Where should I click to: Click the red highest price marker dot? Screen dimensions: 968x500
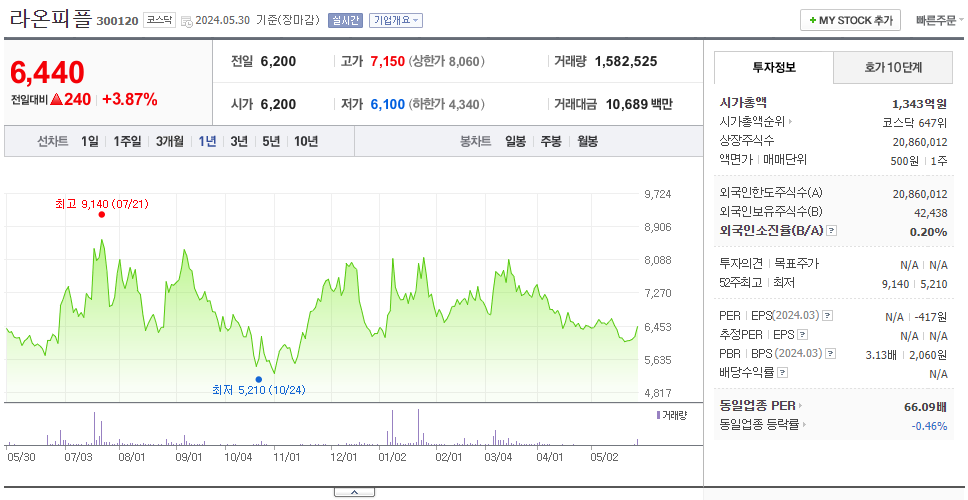pyautogui.click(x=101, y=214)
